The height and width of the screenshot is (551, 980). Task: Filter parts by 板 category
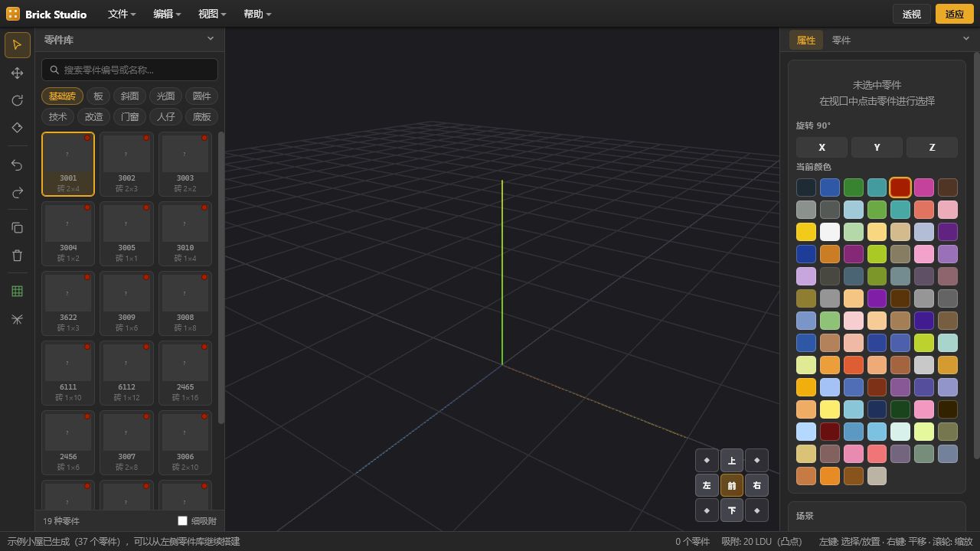98,96
